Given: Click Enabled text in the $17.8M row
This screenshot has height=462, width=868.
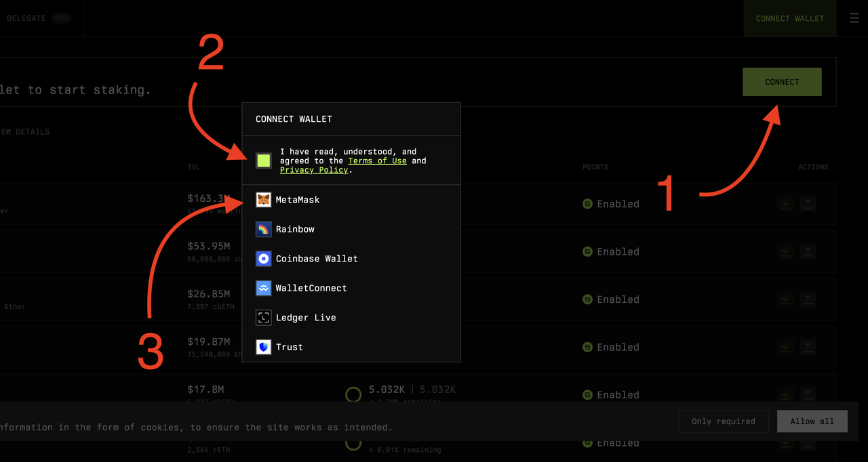Looking at the screenshot, I should pyautogui.click(x=618, y=395).
